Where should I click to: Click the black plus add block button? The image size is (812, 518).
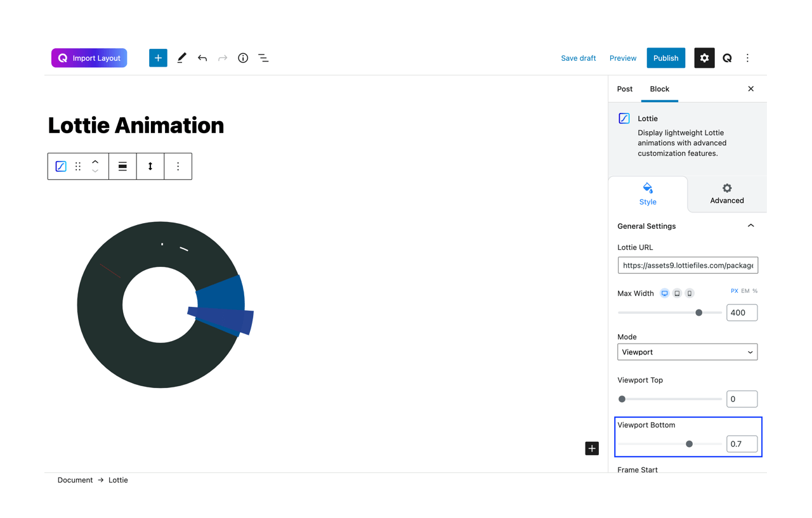[x=592, y=448]
